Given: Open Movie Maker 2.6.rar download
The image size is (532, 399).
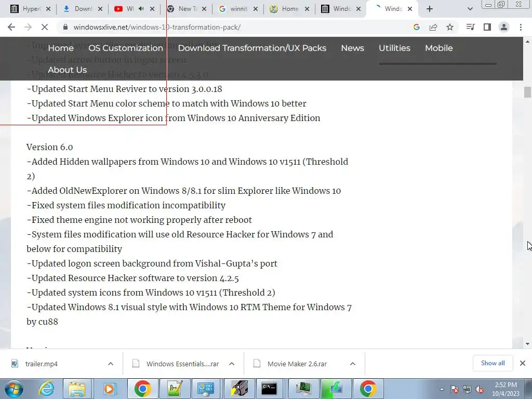Looking at the screenshot, I should tap(297, 364).
